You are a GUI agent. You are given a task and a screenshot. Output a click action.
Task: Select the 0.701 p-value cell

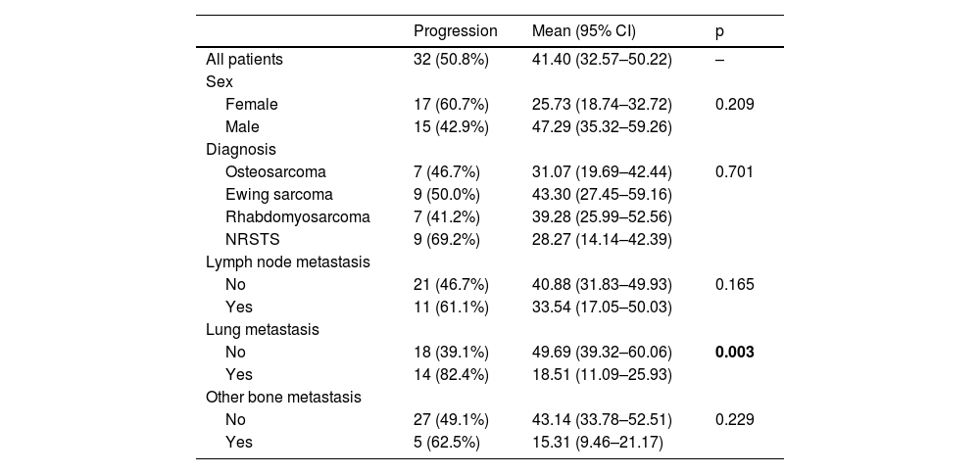click(735, 171)
